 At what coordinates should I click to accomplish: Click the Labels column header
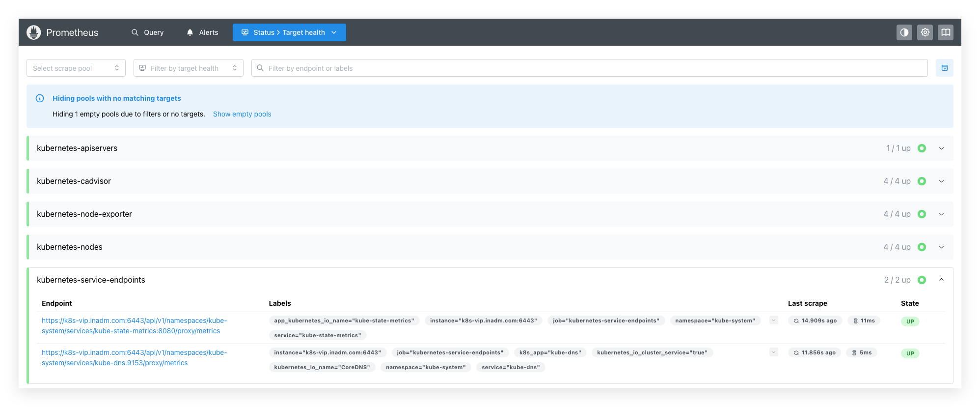(x=280, y=303)
